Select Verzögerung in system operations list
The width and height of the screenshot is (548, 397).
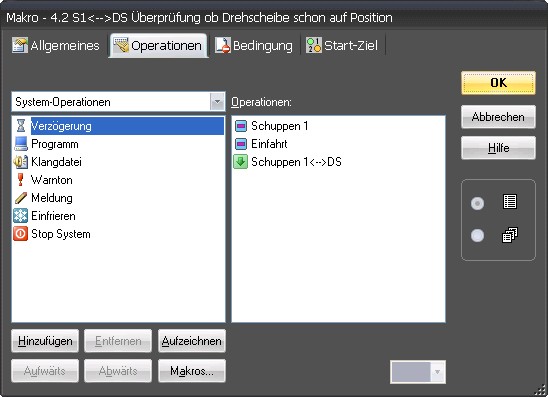118,126
